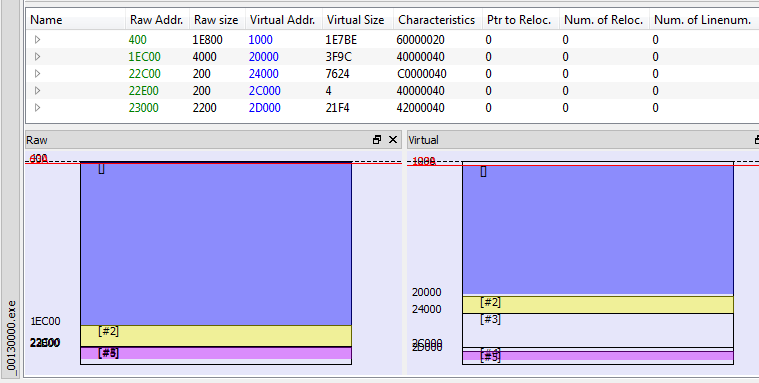Click the Virtual panel title bar label
This screenshot has width=759, height=383.
point(423,140)
